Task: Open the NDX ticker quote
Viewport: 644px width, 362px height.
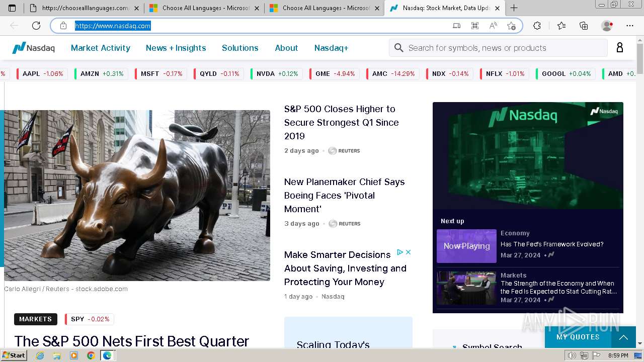Action: (450, 73)
